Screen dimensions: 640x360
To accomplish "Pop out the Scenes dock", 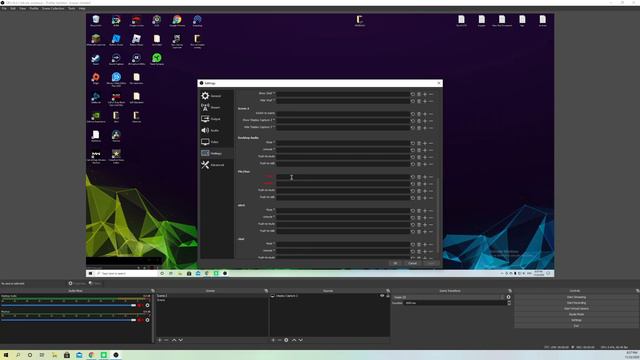I will [266, 291].
